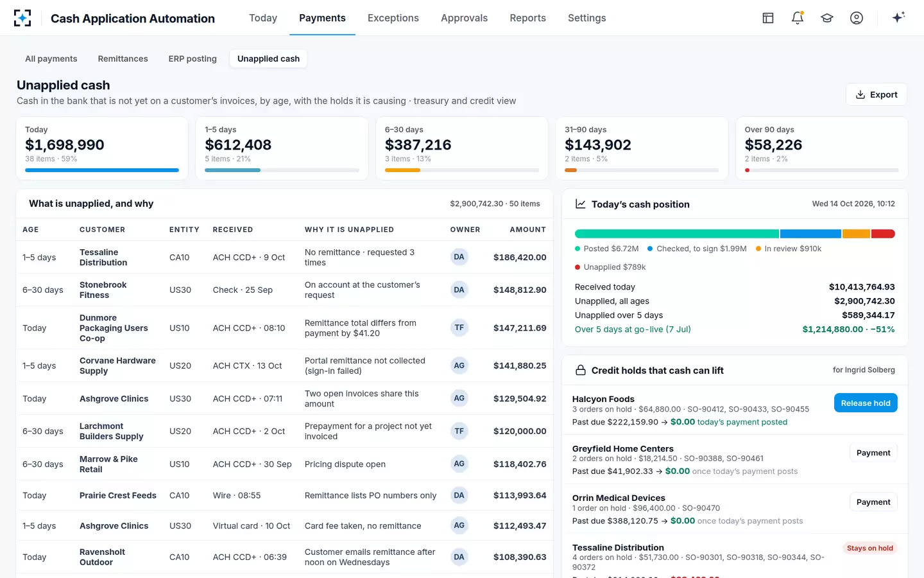Open the Approvals tab

point(464,18)
